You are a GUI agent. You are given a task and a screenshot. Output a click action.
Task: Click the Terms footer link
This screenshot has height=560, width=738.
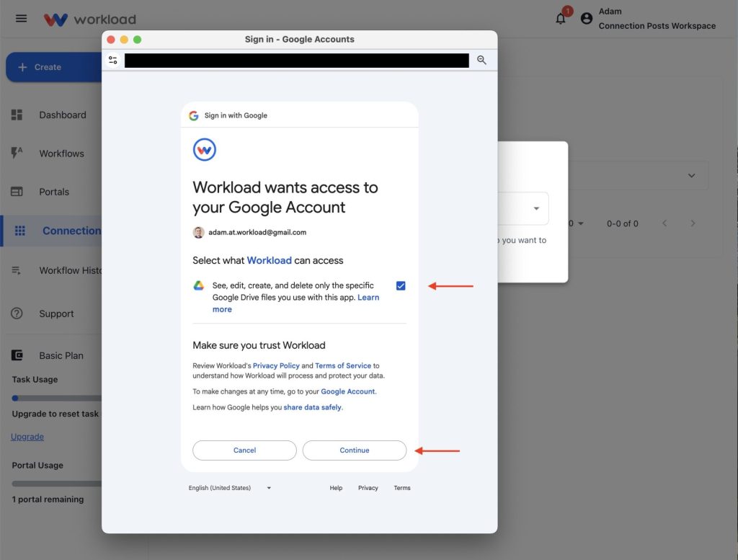pyautogui.click(x=402, y=488)
